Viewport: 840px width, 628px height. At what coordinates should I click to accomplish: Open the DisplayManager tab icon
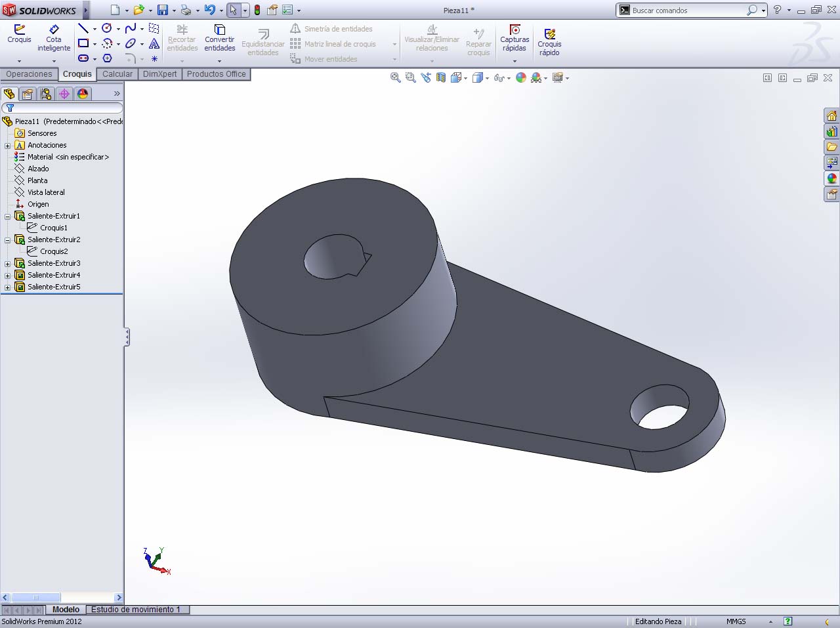pos(83,94)
